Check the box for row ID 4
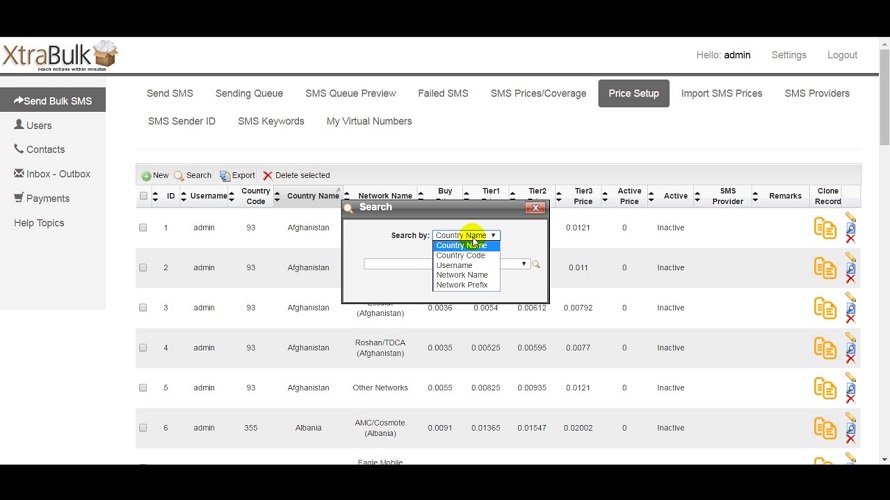This screenshot has height=500, width=890. click(143, 347)
